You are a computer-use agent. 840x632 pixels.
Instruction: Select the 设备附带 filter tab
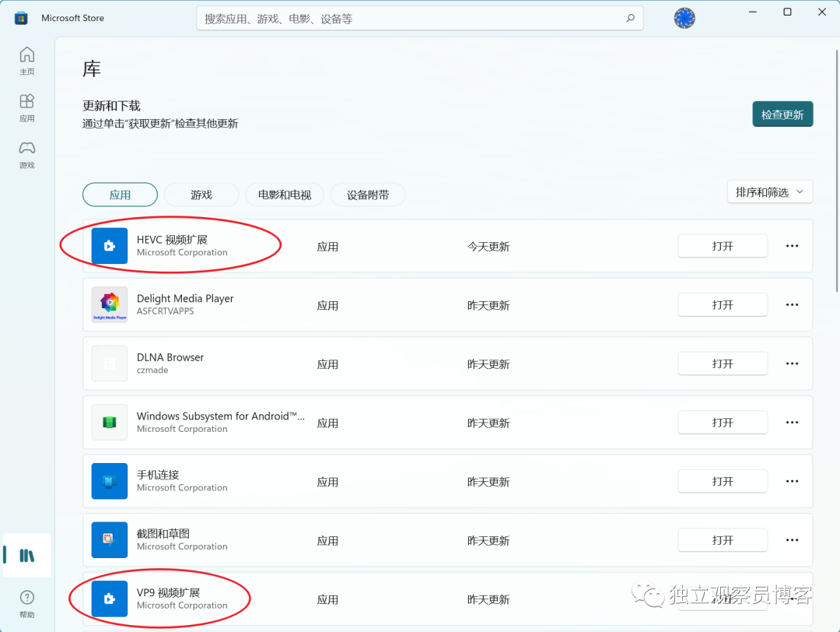368,195
